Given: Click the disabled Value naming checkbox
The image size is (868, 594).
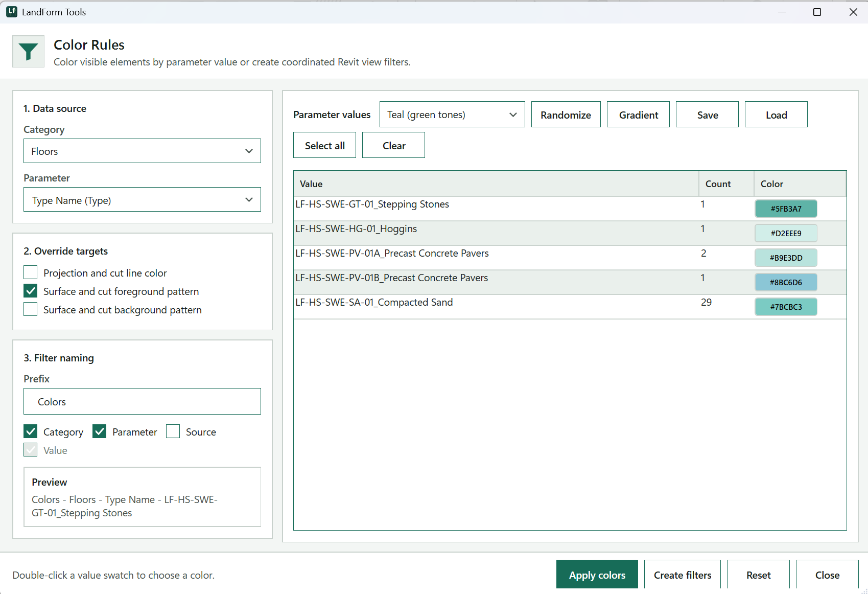Looking at the screenshot, I should point(31,450).
